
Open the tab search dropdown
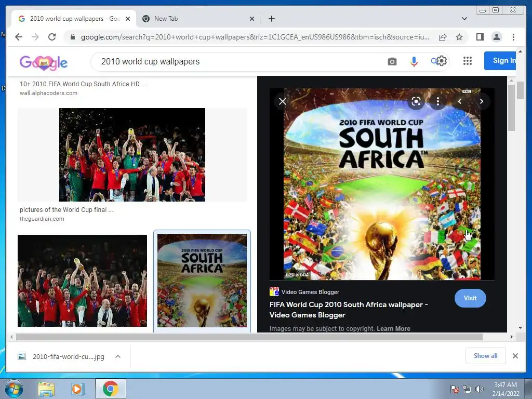point(464,19)
